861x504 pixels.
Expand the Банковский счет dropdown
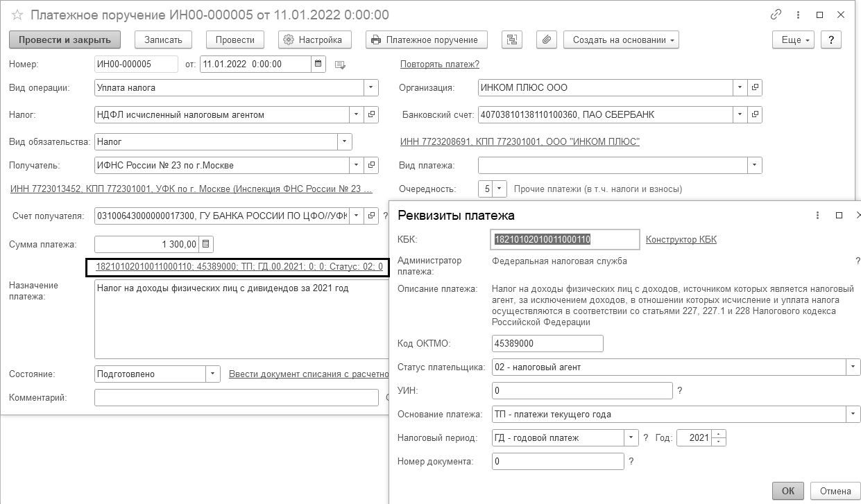pos(741,114)
